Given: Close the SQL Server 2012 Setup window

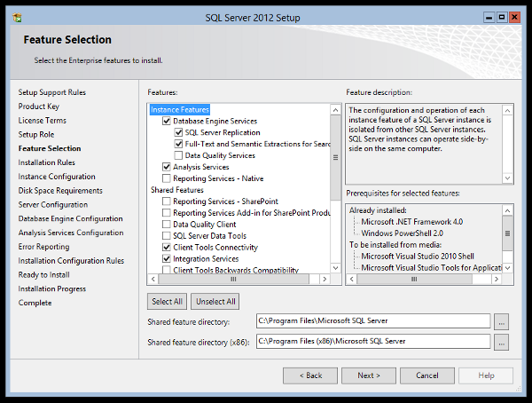Looking at the screenshot, I should 514,18.
